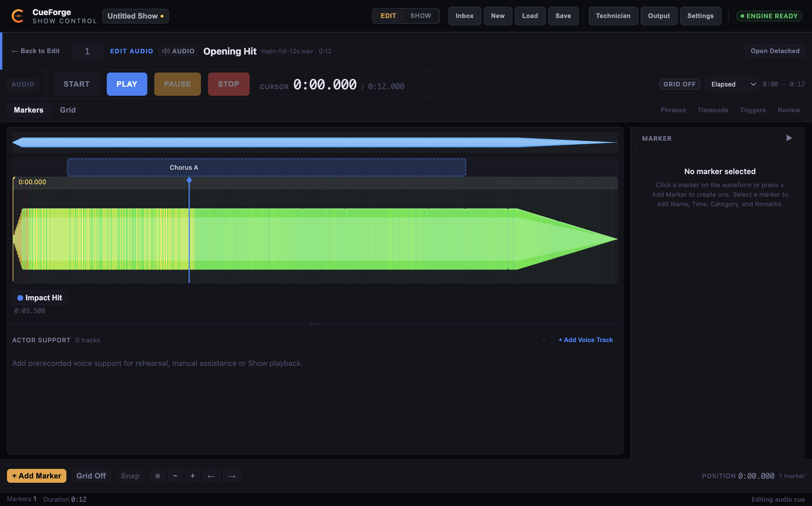Select the blue Impact Hit marker dot
This screenshot has height=506, width=812.
(x=20, y=297)
